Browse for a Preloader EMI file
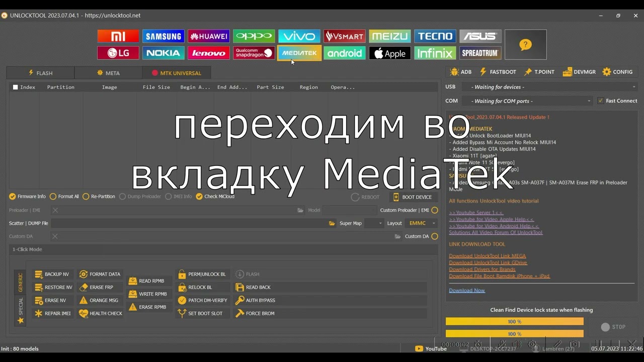Image resolution: width=644 pixels, height=362 pixels. [300, 210]
